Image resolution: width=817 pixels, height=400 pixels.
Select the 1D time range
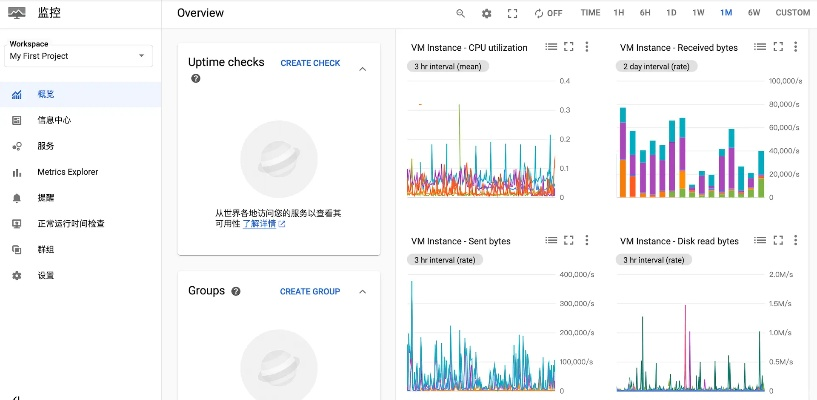tap(671, 13)
